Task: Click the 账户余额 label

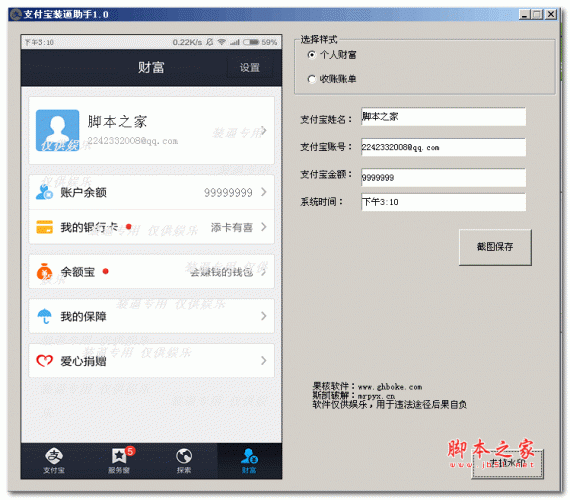Action: [84, 192]
